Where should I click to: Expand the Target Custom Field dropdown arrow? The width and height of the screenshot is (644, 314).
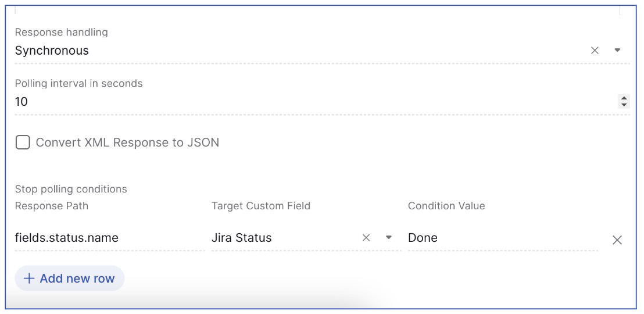tap(389, 238)
